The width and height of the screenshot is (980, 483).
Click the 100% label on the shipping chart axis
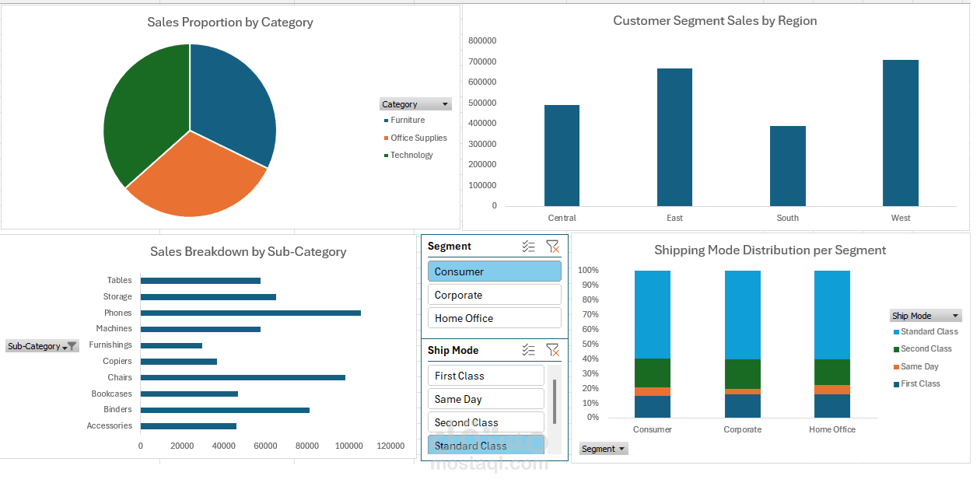pos(588,271)
